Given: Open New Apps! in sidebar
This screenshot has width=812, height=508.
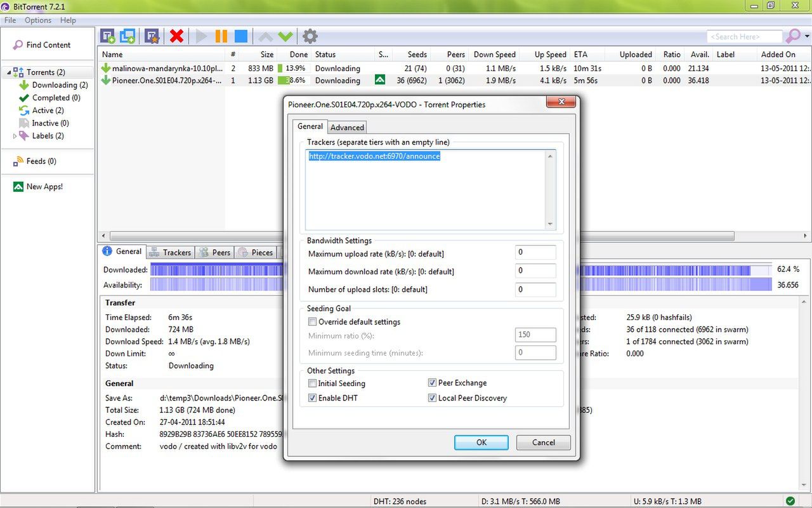Looking at the screenshot, I should click(x=38, y=187).
